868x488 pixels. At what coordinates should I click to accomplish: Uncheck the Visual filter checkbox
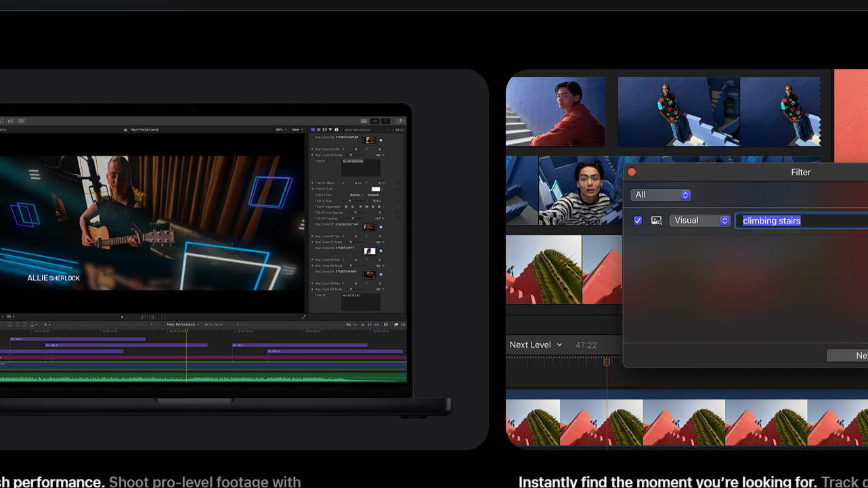coord(637,221)
